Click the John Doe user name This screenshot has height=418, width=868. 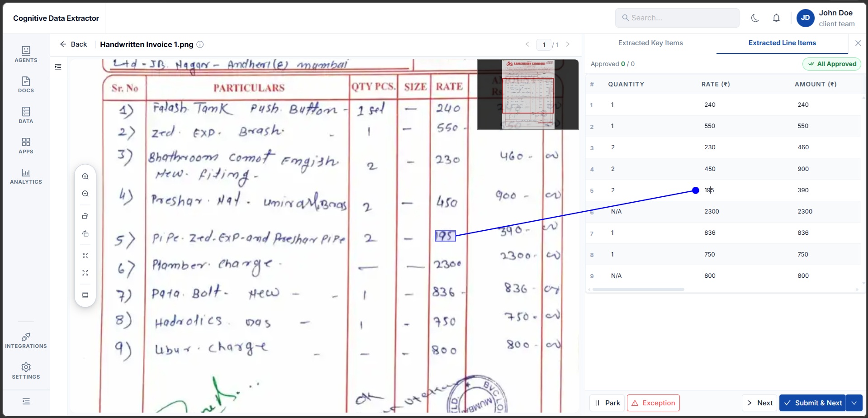coord(835,13)
